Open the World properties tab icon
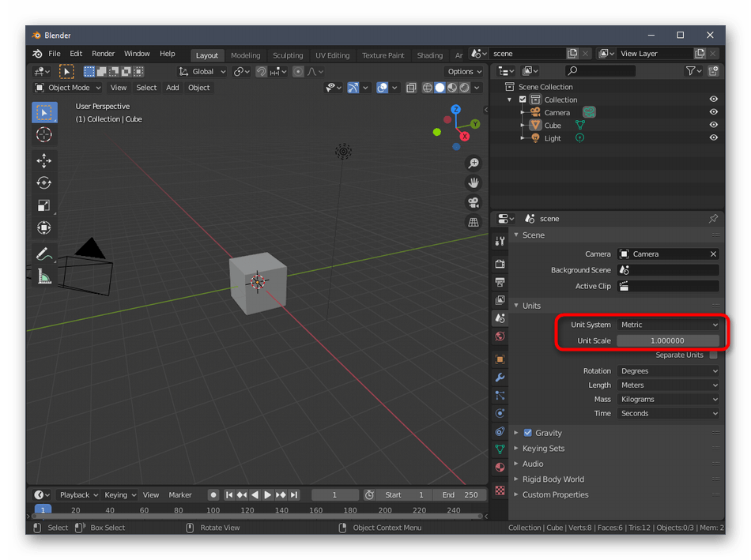The image size is (751, 560). [500, 336]
